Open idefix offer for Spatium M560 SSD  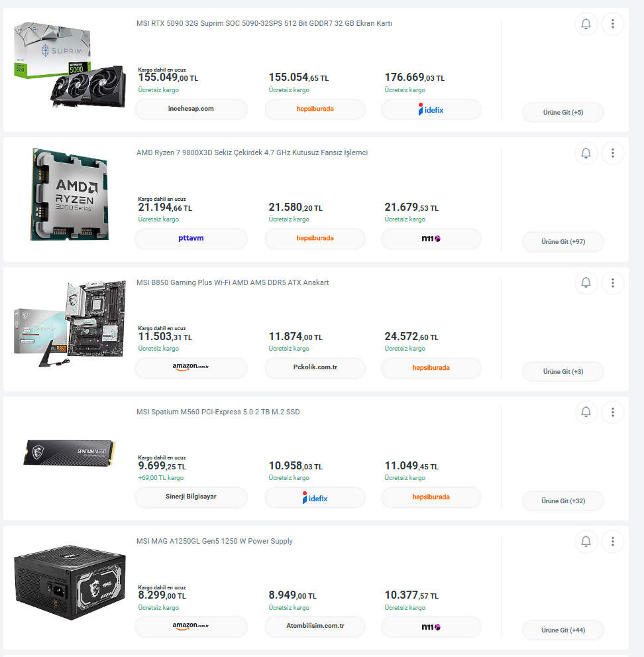[x=315, y=497]
